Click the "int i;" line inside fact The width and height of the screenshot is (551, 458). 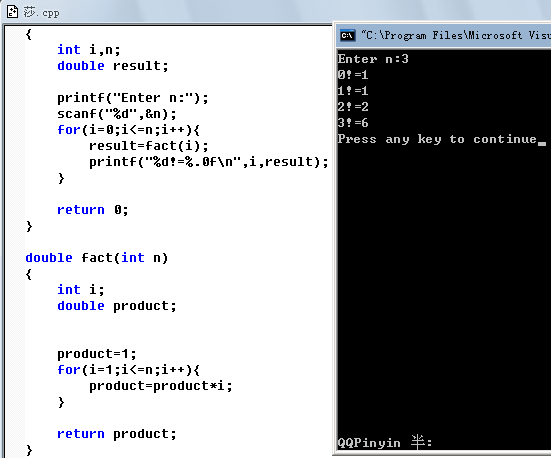click(81, 290)
